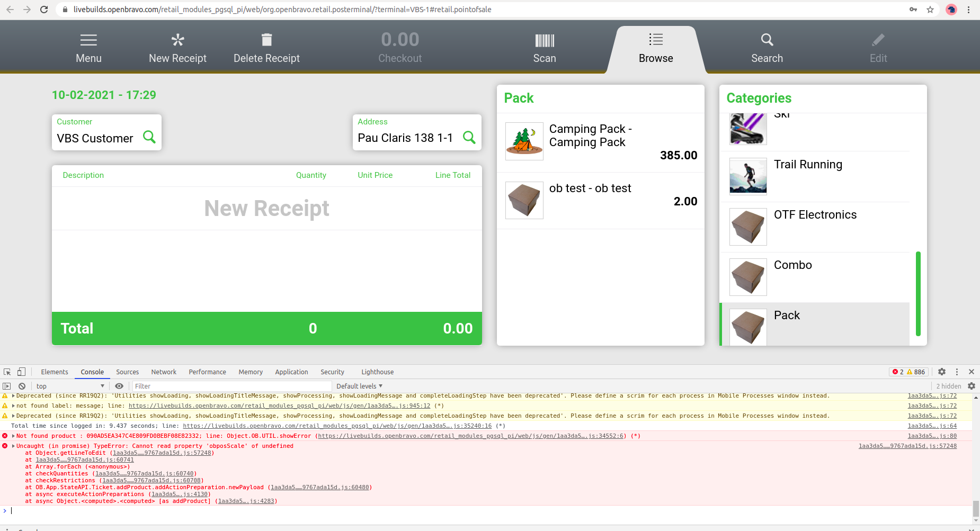The height and width of the screenshot is (531, 980).
Task: Open the Security tab
Action: [x=332, y=372]
